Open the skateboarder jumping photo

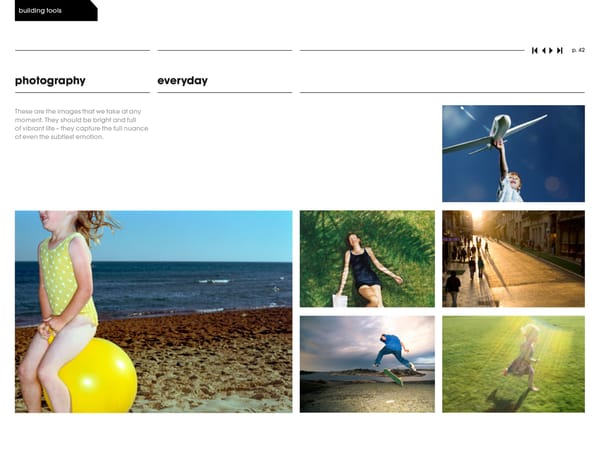(x=367, y=364)
